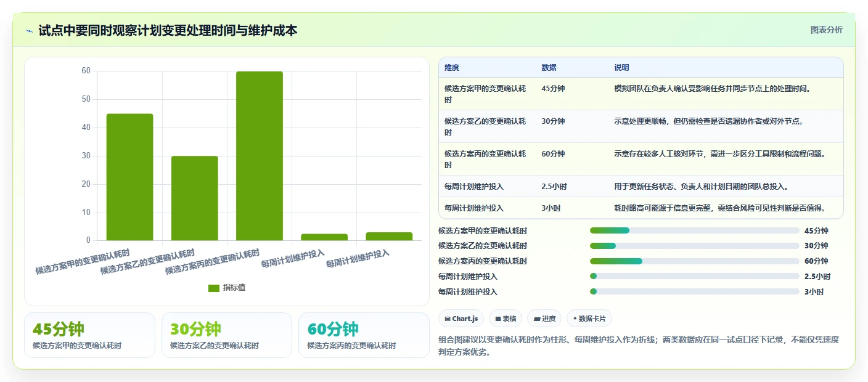Click the description starting 耗时略高可能源于信息更完整
This screenshot has width=868, height=382.
720,208
